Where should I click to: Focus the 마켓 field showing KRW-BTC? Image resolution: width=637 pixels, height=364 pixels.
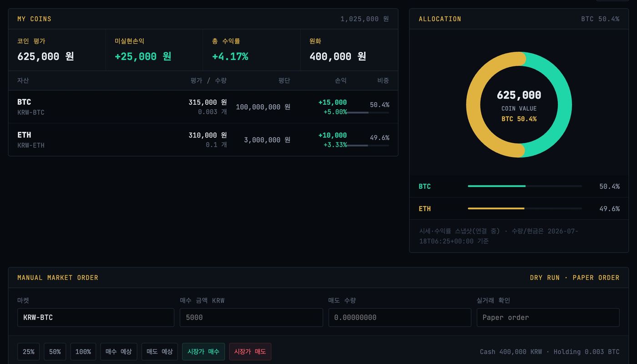point(96,318)
